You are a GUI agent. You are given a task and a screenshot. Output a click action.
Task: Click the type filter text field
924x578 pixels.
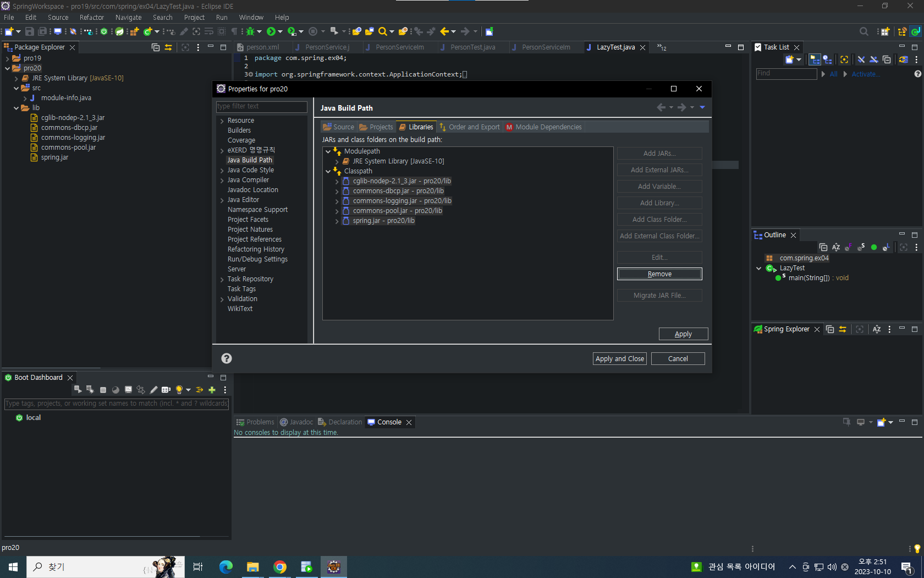click(x=262, y=106)
